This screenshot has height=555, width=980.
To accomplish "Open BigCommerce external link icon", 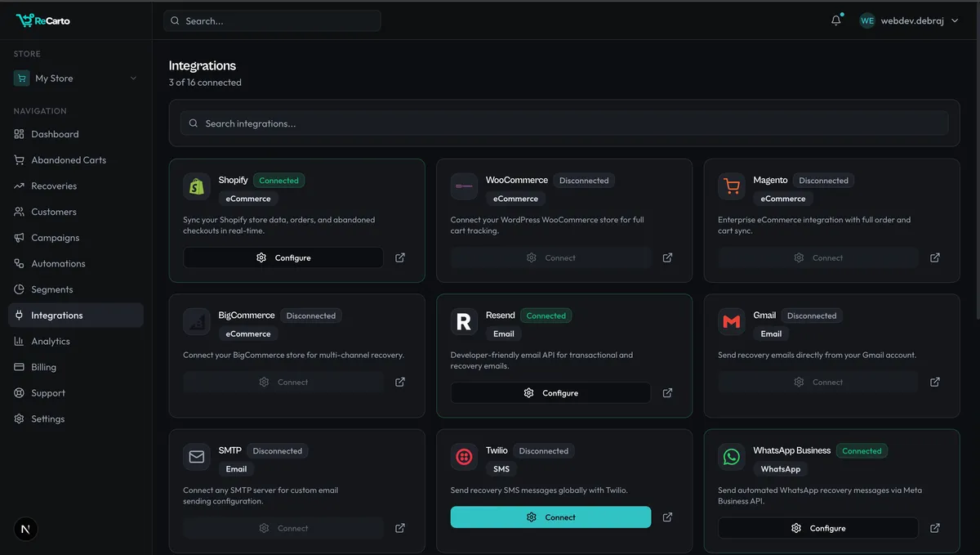I will click(400, 382).
